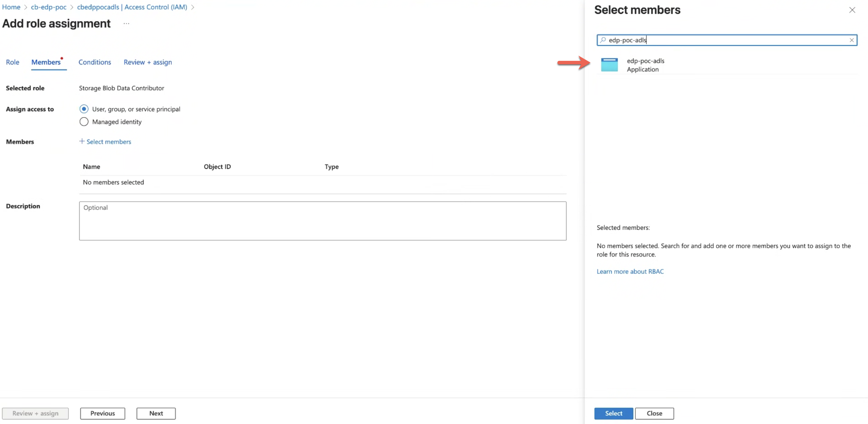The width and height of the screenshot is (868, 424).
Task: Choose the Managed identity radio option
Action: pos(84,122)
